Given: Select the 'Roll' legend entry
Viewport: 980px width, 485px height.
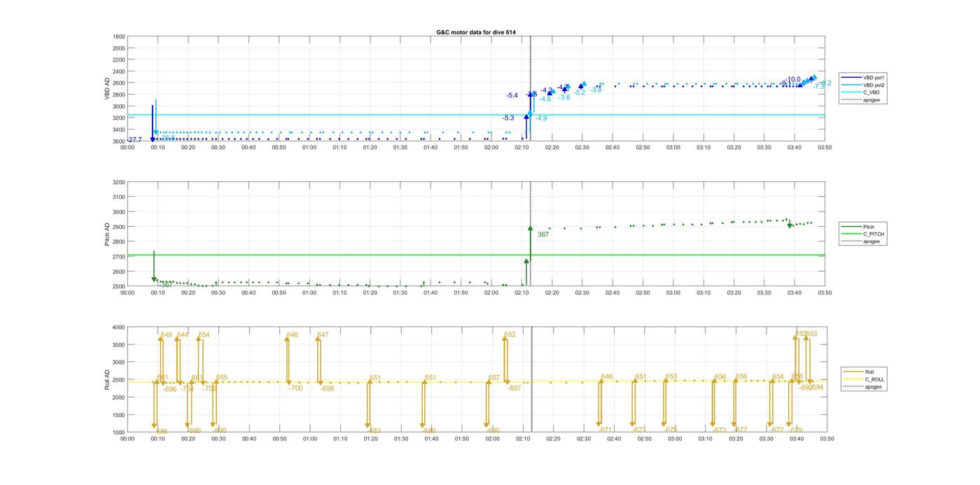Looking at the screenshot, I should (x=869, y=372).
